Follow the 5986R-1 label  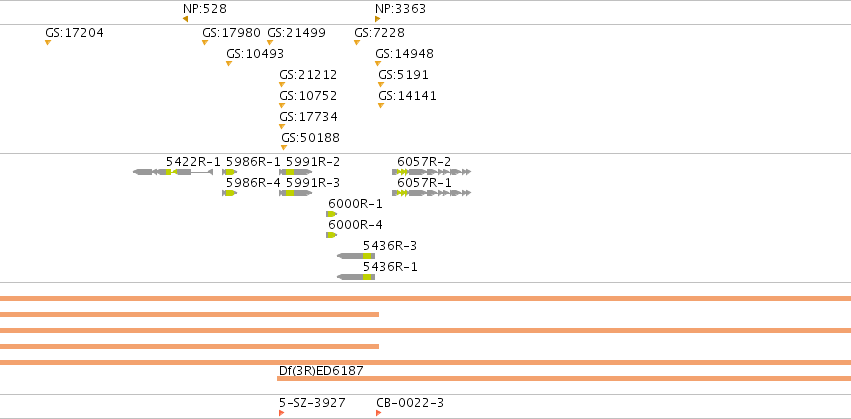[253, 162]
